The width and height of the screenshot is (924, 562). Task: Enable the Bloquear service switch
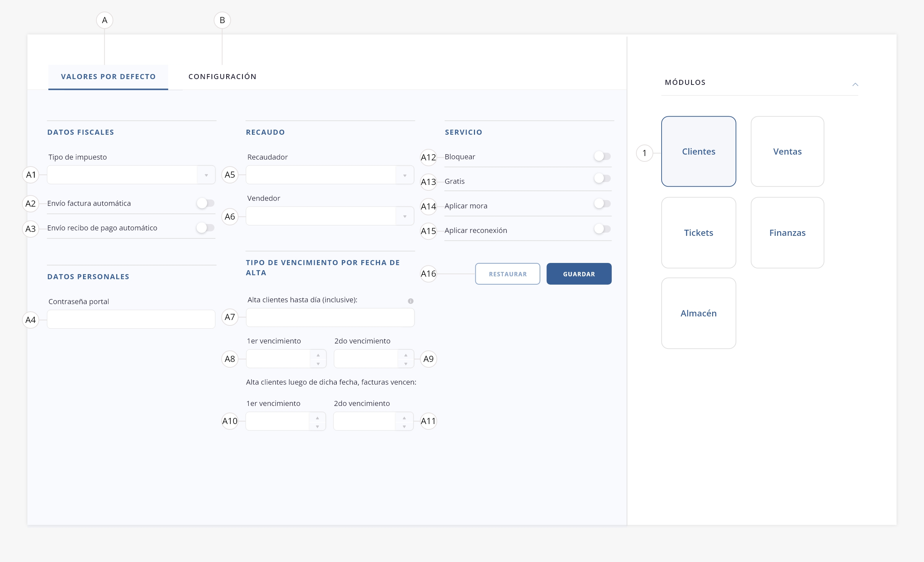(x=602, y=156)
